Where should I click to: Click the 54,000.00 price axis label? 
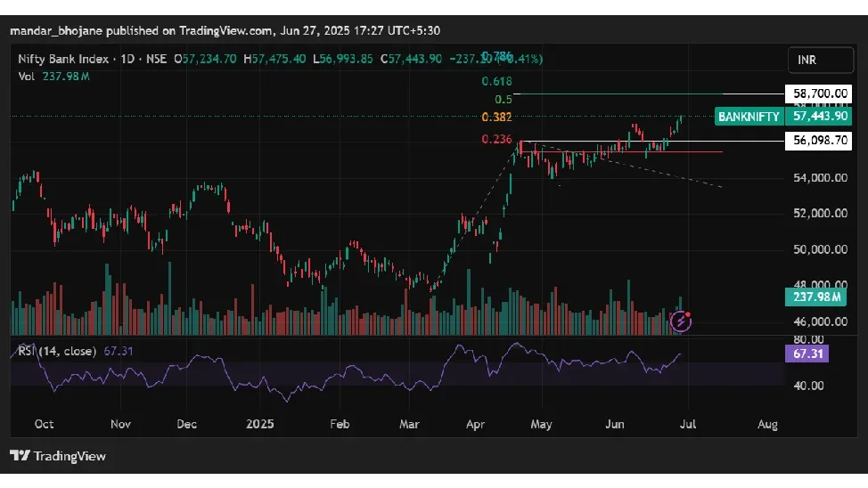(820, 177)
